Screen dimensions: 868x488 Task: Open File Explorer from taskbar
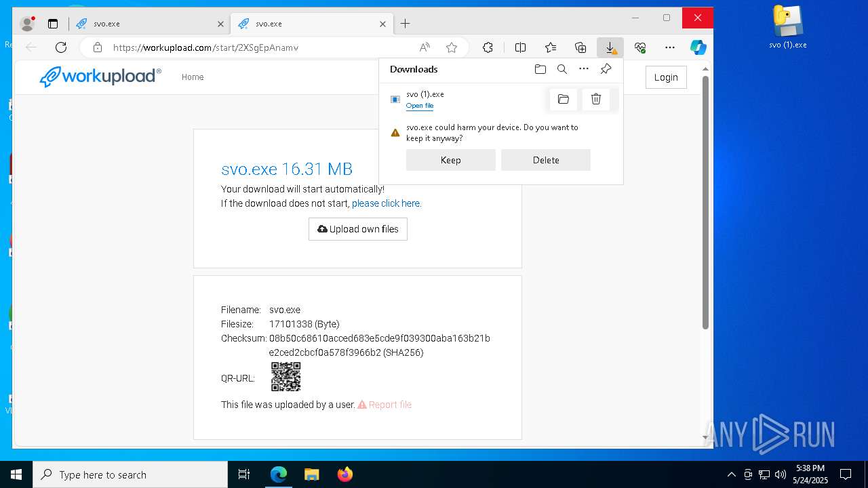(311, 474)
